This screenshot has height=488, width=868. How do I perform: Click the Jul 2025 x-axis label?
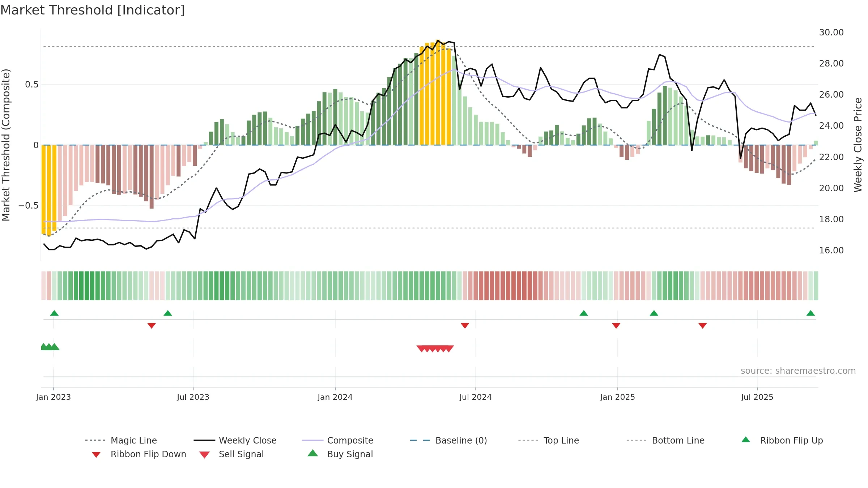757,397
